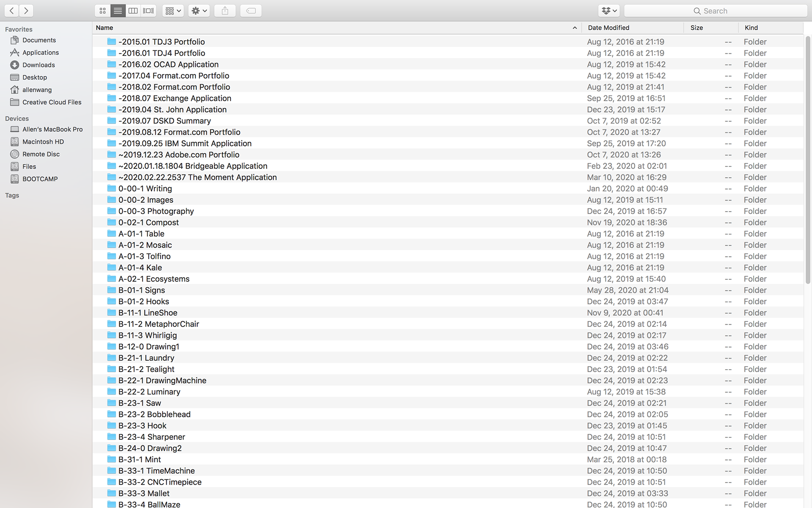The height and width of the screenshot is (508, 812).
Task: Select the 0-00-1 Writing folder icon
Action: 111,188
